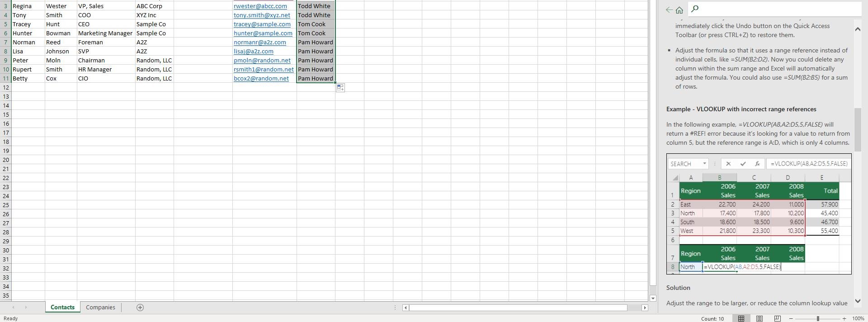Click horizontal scrollbar left arrow
The image size is (868, 322).
point(406,308)
